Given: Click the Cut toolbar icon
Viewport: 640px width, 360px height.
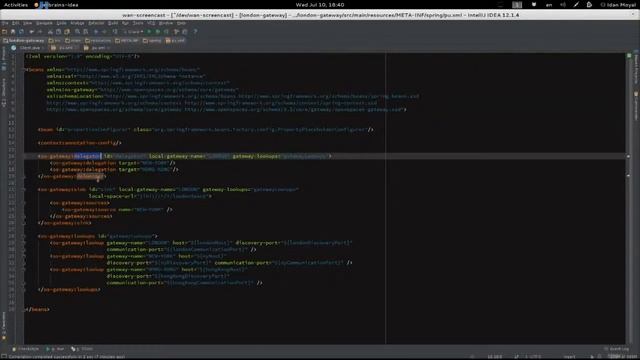Looking at the screenshot, I should (50, 32).
